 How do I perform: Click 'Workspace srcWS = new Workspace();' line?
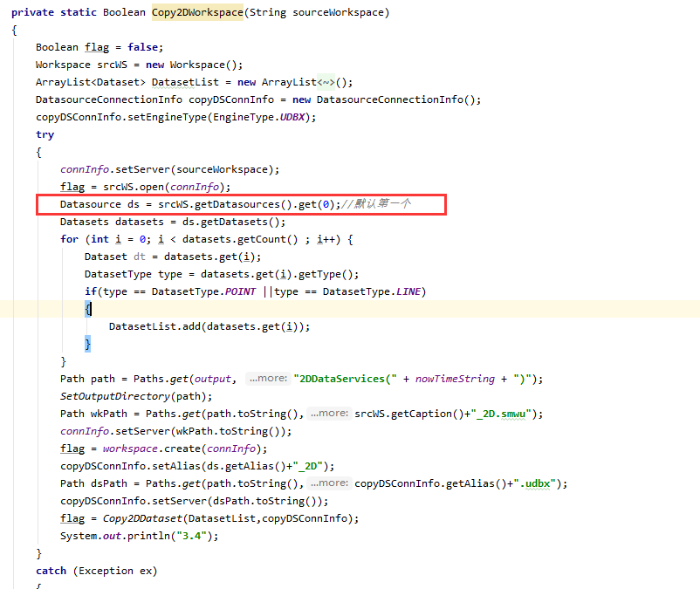pyautogui.click(x=140, y=65)
